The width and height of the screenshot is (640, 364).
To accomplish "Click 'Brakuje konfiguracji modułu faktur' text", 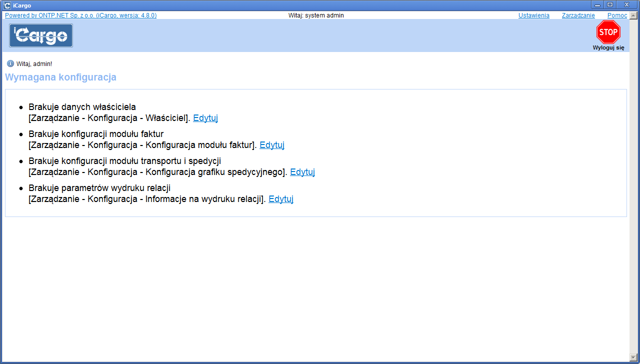I will [x=96, y=134].
